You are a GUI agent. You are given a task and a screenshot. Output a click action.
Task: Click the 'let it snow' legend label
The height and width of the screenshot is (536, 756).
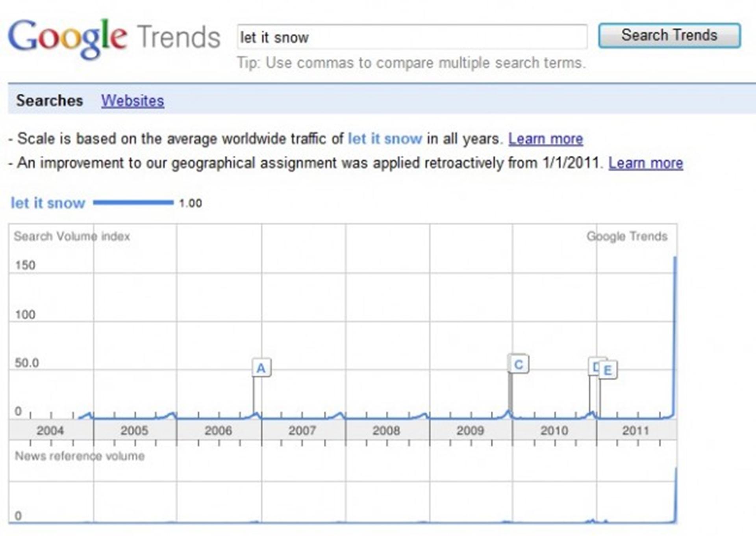pos(48,203)
